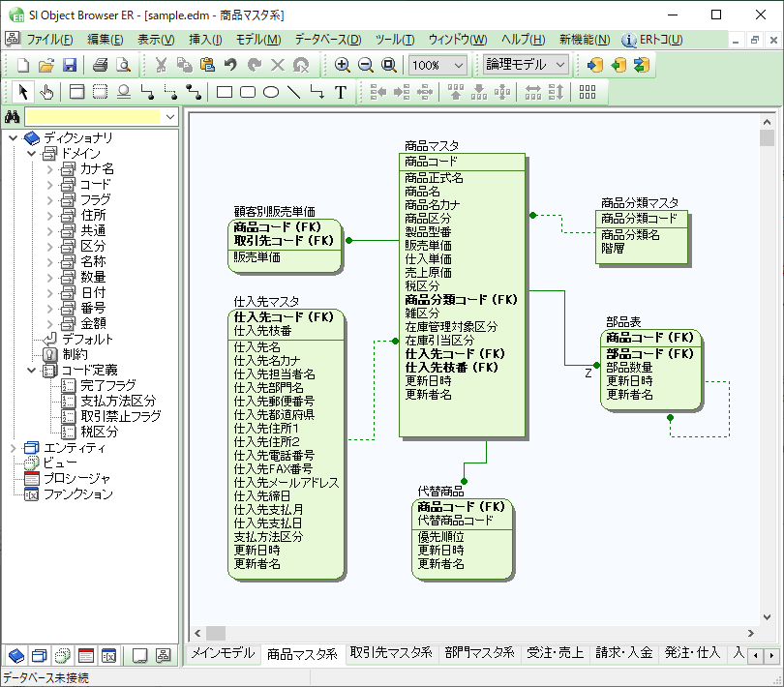The height and width of the screenshot is (687, 784).
Task: Open the 100% zoom level dropdown
Action: 461,67
